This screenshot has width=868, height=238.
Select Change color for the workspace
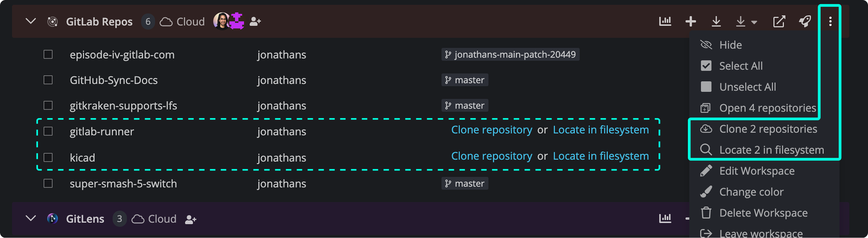752,192
